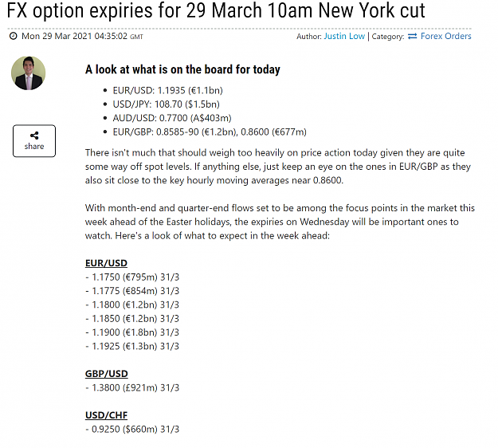The height and width of the screenshot is (448, 498).
Task: Click the article headline about FX option expiries
Action: pos(216,10)
